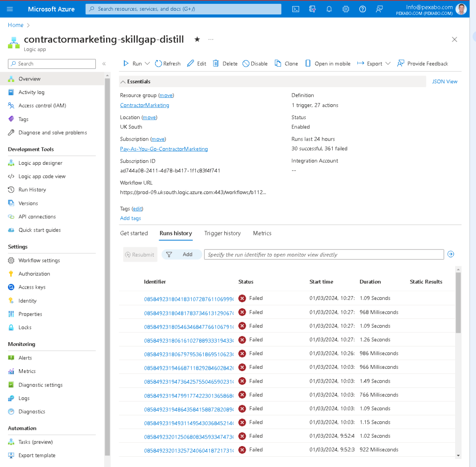This screenshot has width=476, height=467.
Task: Open the ContractorMarketing resource group link
Action: click(x=145, y=105)
